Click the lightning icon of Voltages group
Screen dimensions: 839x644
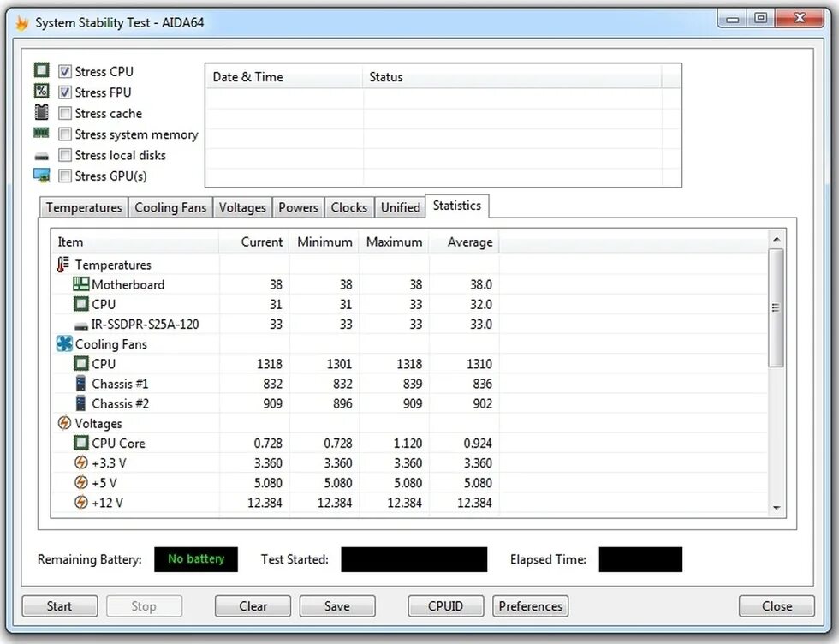(64, 423)
